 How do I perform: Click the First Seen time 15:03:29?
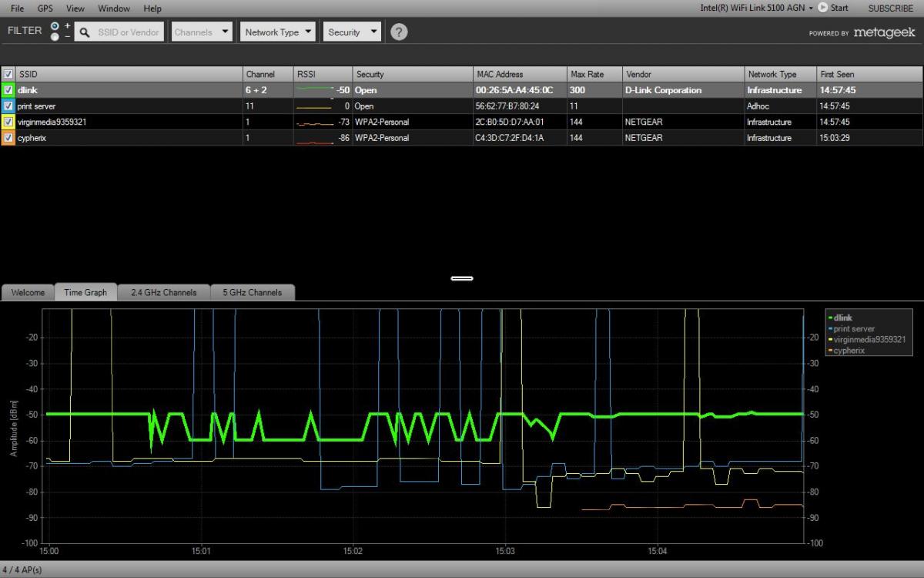coord(835,138)
